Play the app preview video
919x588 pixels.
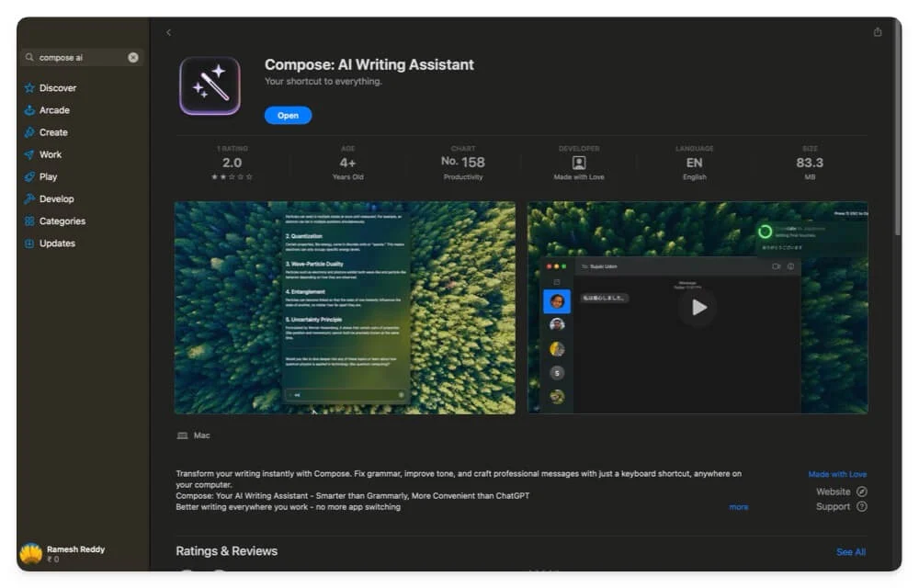click(698, 308)
